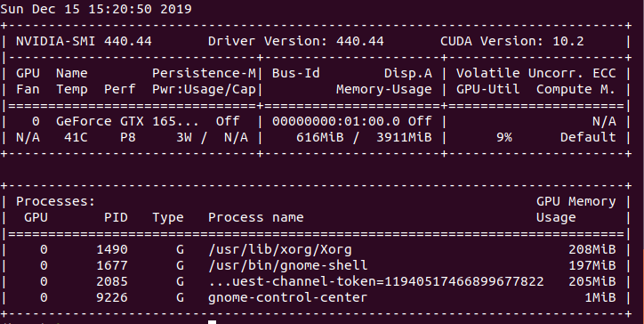644x324 pixels.
Task: Click the 'Processes:' label
Action: pos(55,201)
